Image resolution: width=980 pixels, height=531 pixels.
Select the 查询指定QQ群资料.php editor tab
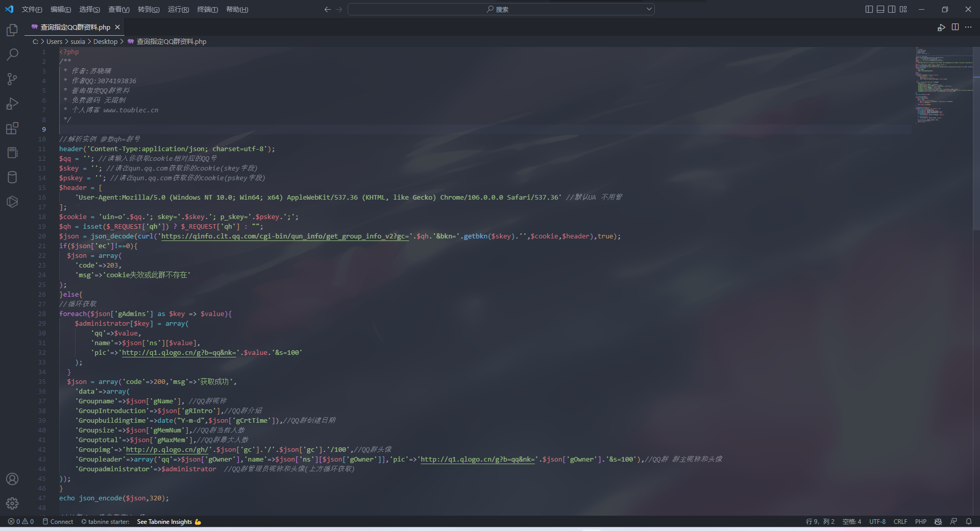pyautogui.click(x=75, y=27)
